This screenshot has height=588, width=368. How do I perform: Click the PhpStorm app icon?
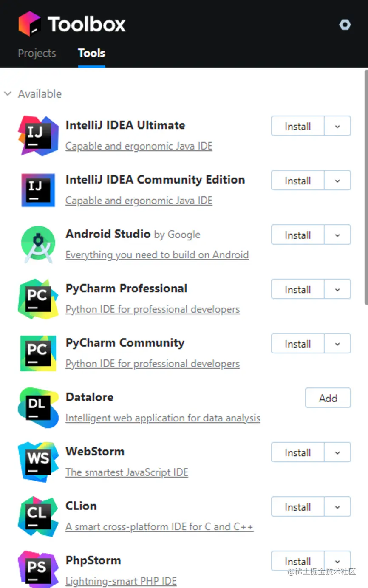38,571
